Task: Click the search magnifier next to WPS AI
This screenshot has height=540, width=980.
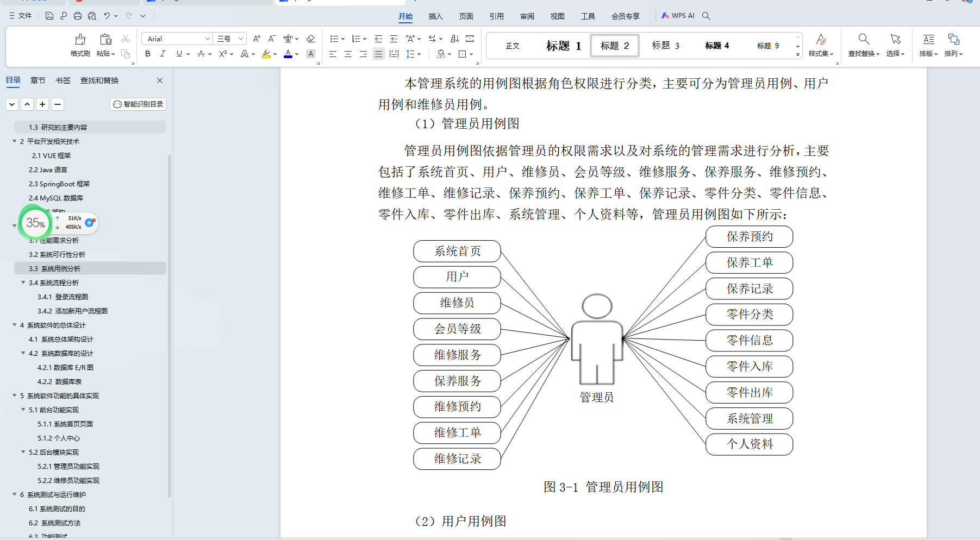Action: point(706,16)
